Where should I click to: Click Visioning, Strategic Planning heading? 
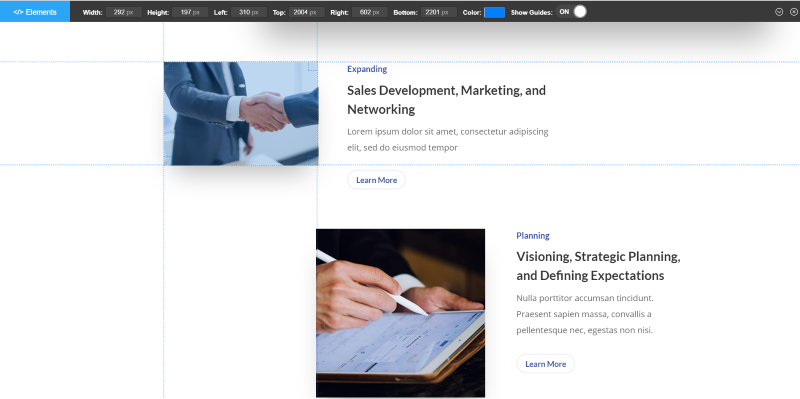click(598, 266)
